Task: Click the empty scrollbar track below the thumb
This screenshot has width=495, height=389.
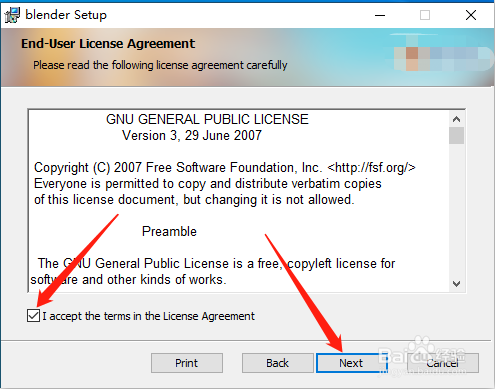Action: click(456, 210)
